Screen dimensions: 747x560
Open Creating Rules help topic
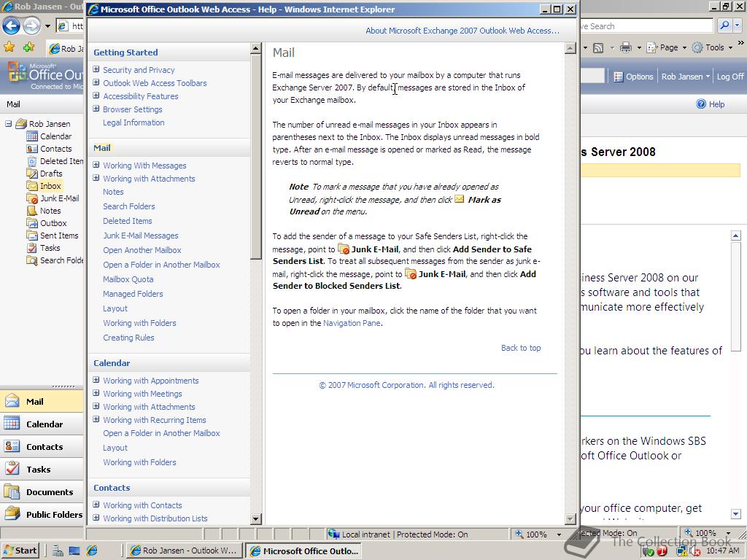tap(128, 338)
